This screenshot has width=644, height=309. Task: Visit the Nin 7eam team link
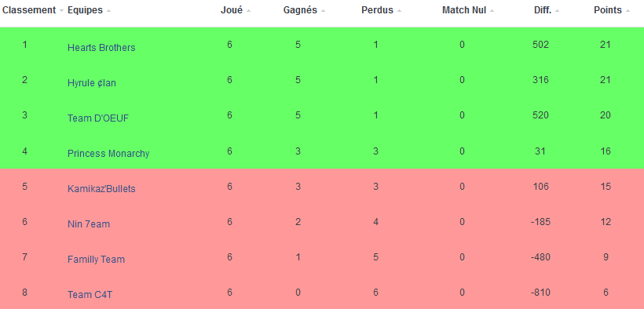coord(89,224)
